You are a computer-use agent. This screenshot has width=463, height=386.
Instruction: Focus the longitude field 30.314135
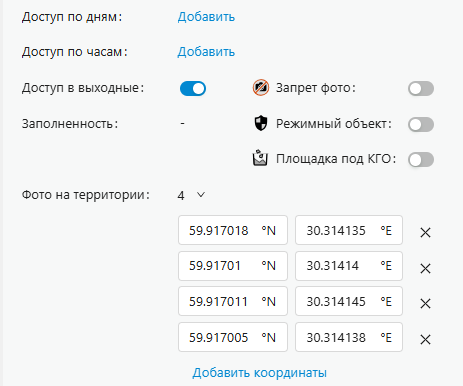point(349,230)
